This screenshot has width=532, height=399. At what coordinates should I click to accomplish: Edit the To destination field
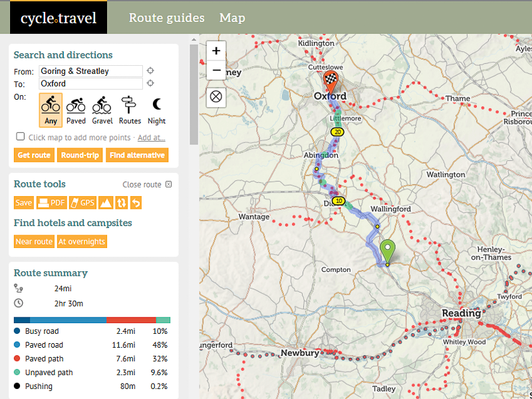91,84
